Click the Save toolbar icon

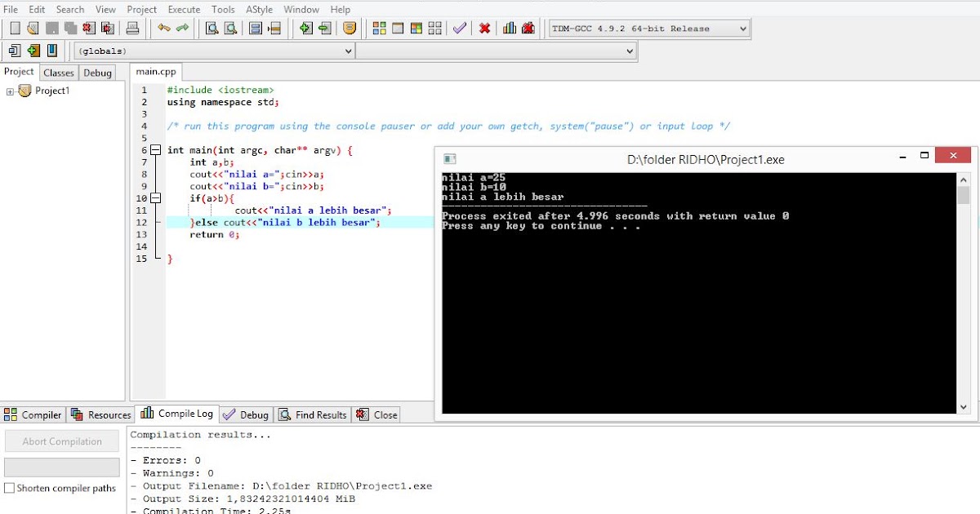(x=52, y=29)
